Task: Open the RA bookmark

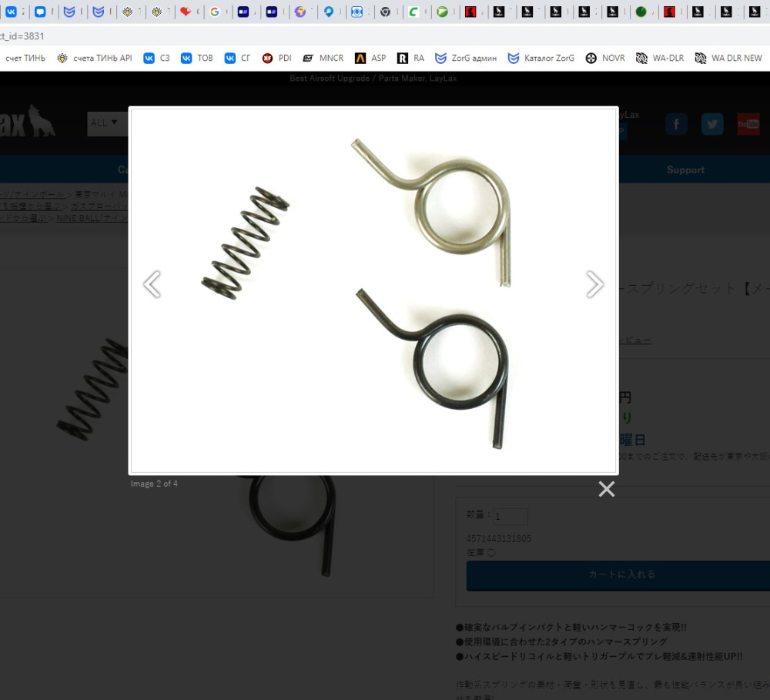Action: point(410,58)
